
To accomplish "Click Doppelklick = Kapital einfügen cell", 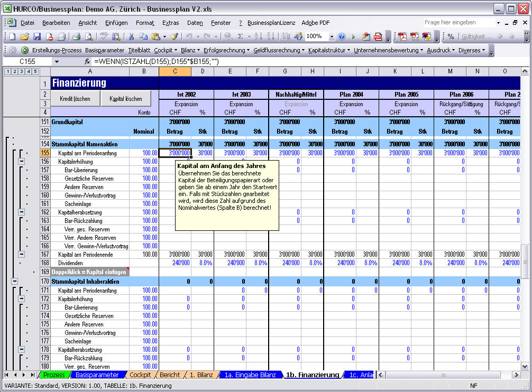I will [90, 272].
